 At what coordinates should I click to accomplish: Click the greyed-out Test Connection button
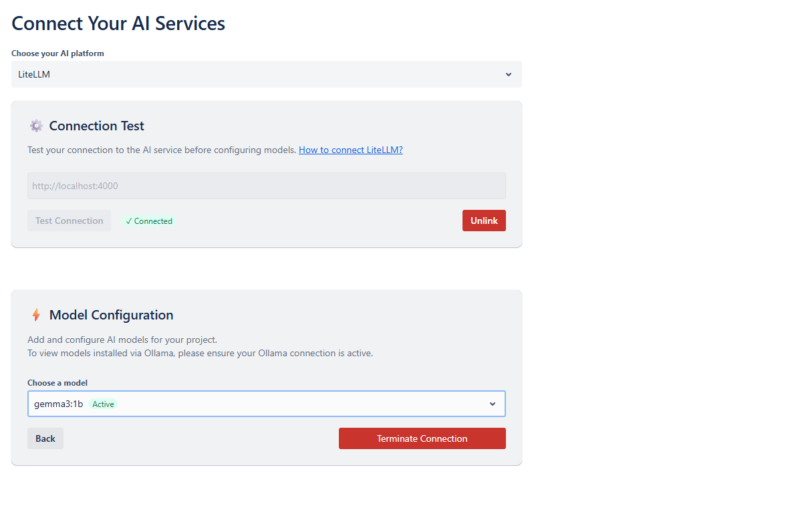[69, 221]
